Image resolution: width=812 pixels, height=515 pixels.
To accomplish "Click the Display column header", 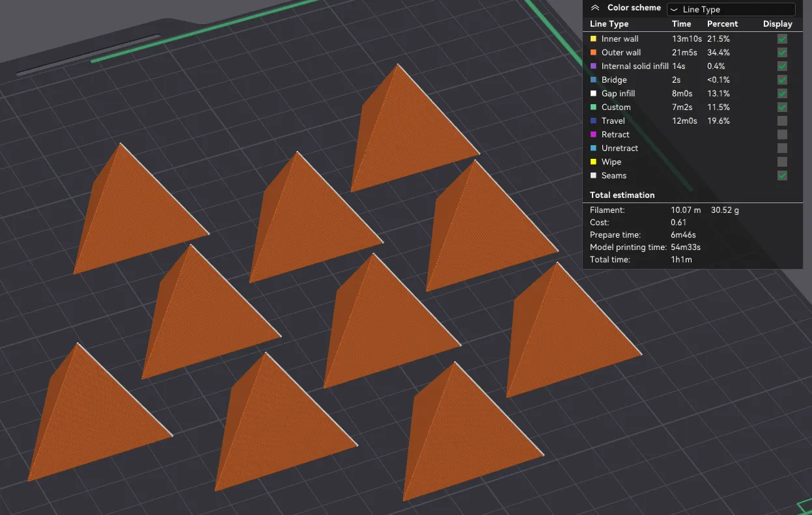I will [777, 24].
